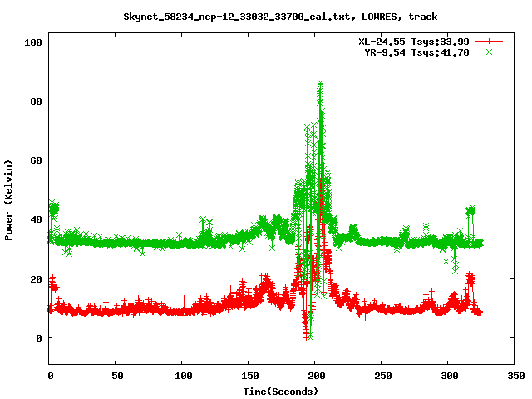Click the x-axis tick label 150
The image size is (532, 399).
250,376
